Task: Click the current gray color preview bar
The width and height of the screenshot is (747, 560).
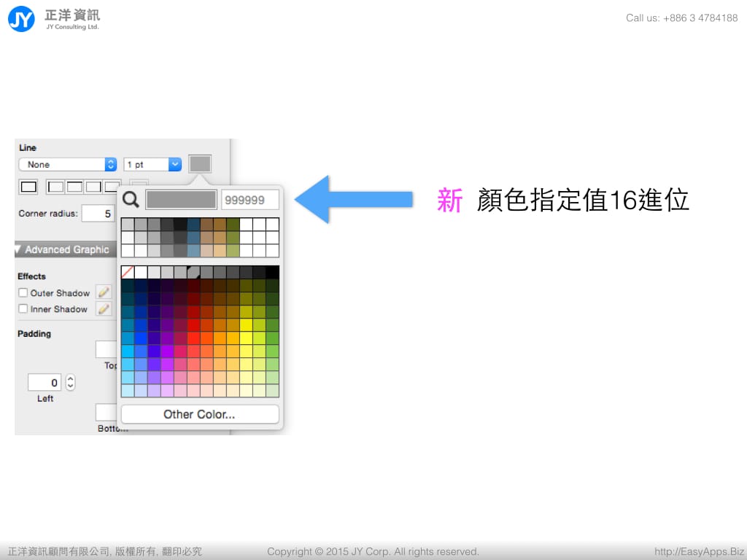Action: tap(182, 200)
